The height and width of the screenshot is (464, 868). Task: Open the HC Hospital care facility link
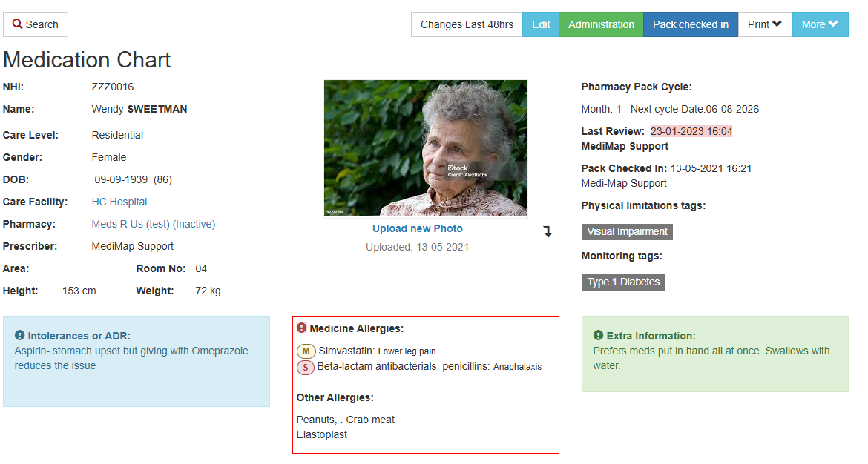click(x=119, y=202)
